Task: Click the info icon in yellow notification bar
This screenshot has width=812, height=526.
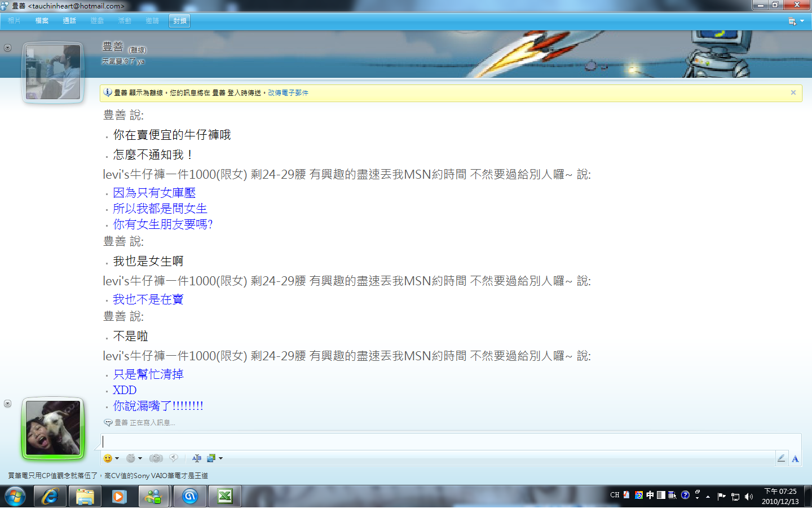Action: [x=108, y=92]
